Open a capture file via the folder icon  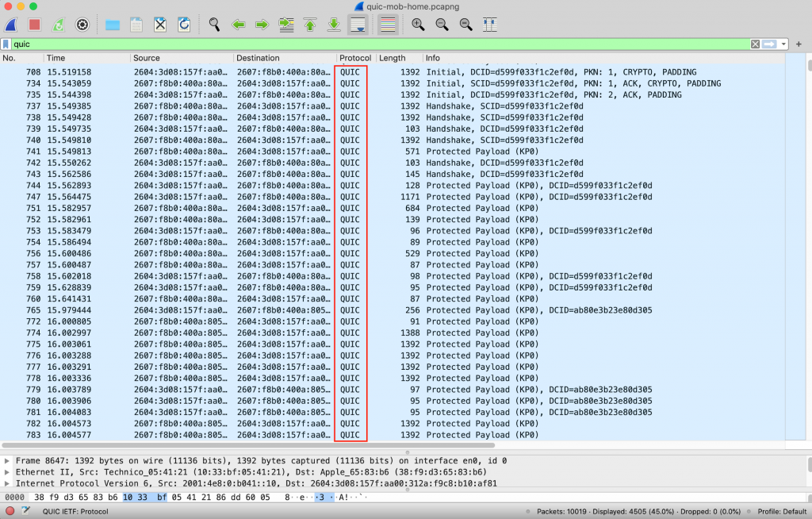pyautogui.click(x=112, y=25)
